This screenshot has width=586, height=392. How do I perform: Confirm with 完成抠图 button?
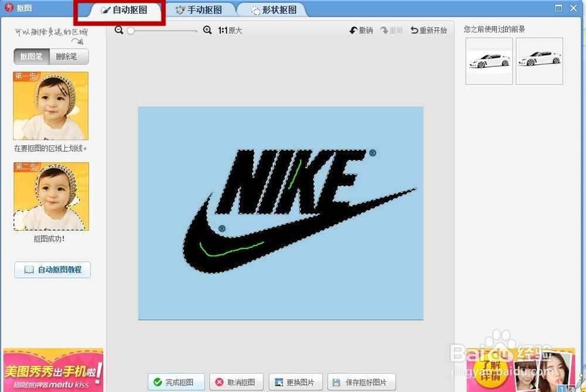(x=176, y=382)
